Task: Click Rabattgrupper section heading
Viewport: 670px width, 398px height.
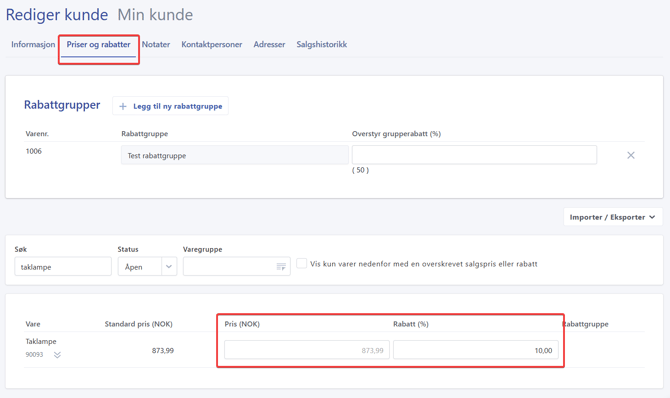Action: (x=62, y=105)
